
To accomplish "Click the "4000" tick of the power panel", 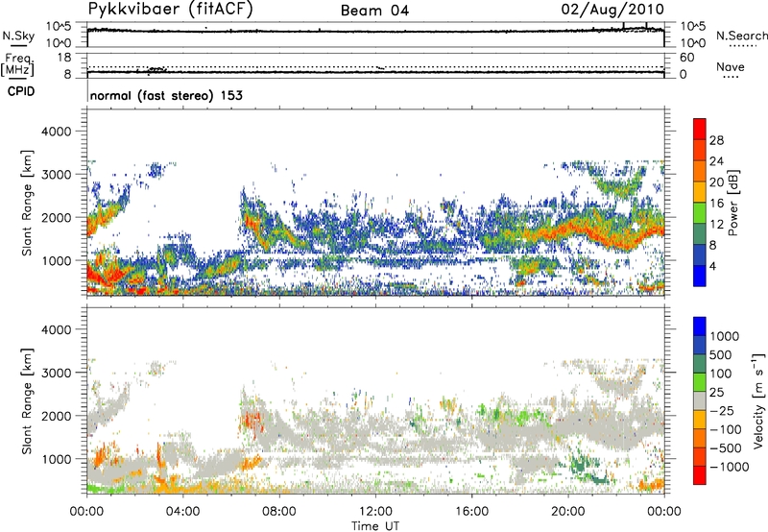I will pyautogui.click(x=56, y=132).
